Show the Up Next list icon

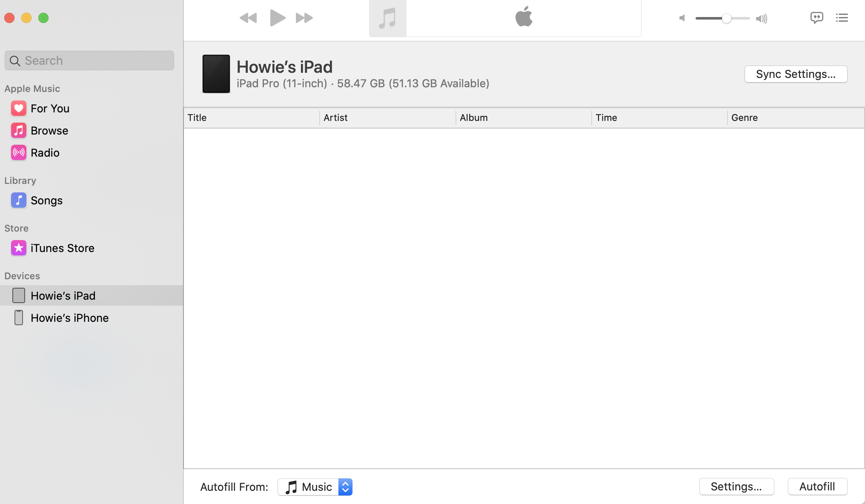click(842, 18)
